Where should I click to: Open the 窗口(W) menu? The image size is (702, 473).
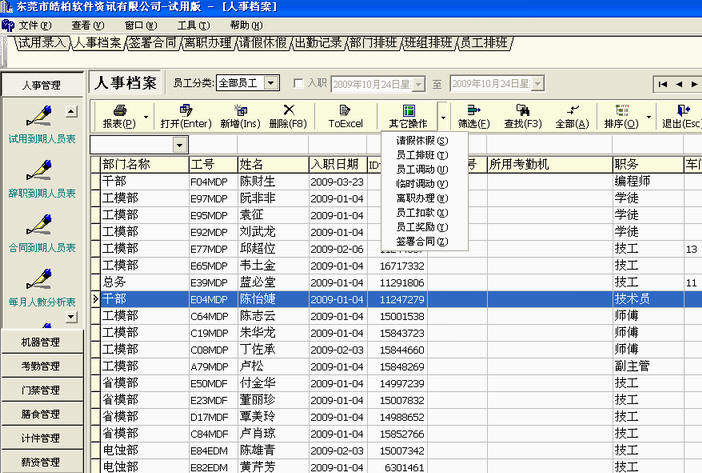(x=141, y=26)
